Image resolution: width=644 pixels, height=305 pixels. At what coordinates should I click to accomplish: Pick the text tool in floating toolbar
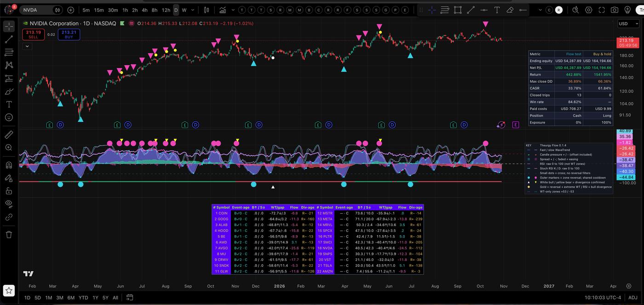point(497,10)
